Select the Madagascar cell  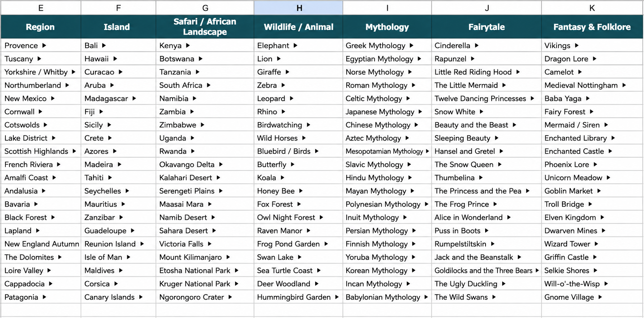tap(118, 98)
